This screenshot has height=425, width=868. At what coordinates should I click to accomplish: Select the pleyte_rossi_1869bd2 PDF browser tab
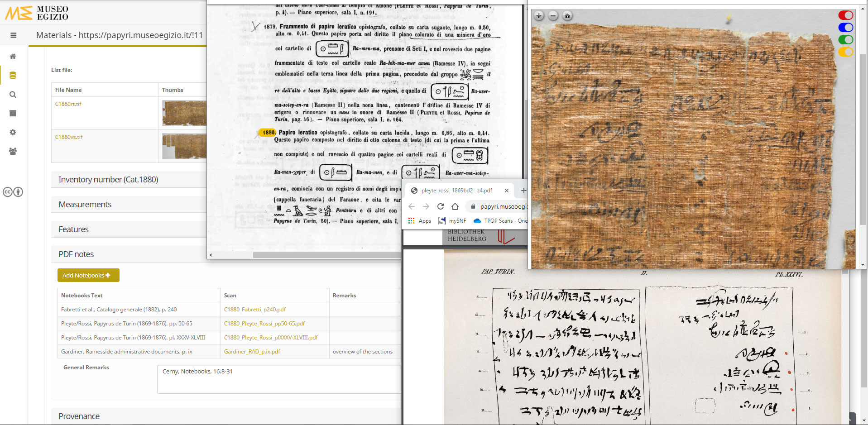pyautogui.click(x=456, y=191)
